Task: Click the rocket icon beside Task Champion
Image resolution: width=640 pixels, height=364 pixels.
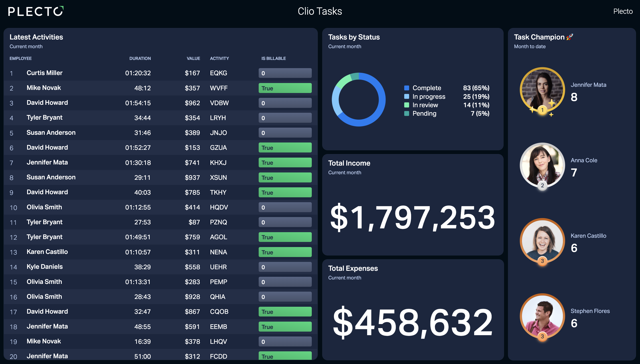Action: click(569, 37)
